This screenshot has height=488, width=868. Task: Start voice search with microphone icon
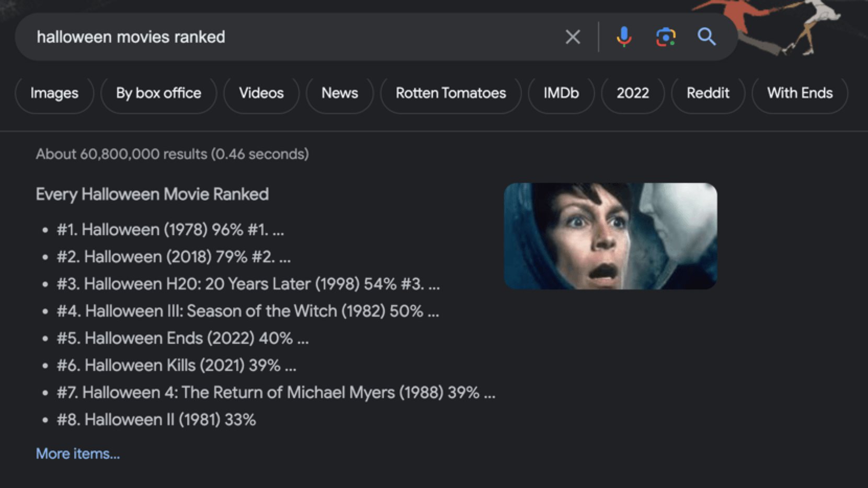click(x=623, y=37)
